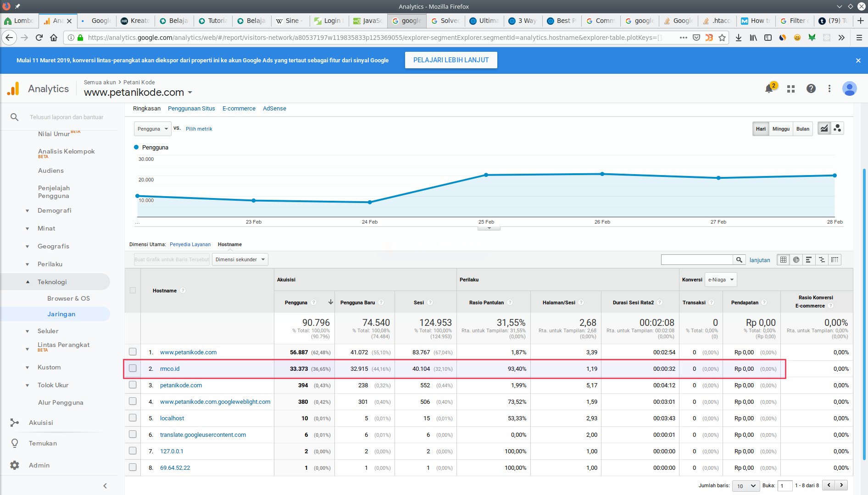The image size is (868, 495).
Task: Click the table search input field
Action: [696, 260]
